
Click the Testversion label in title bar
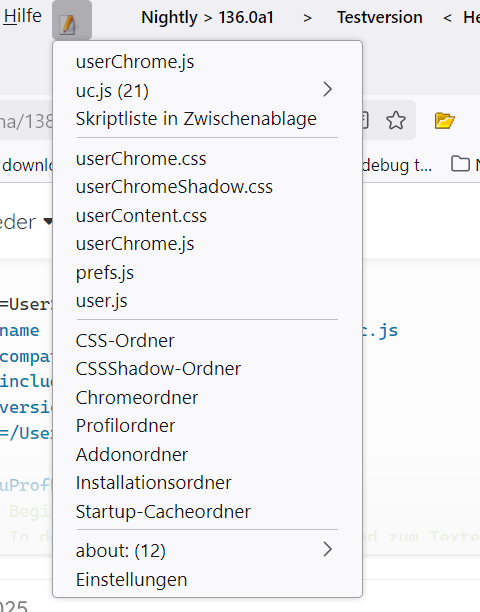click(x=380, y=18)
